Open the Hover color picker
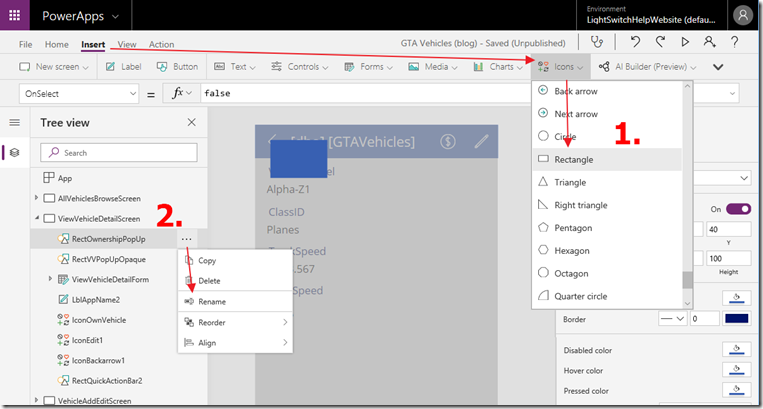Viewport: 763px width, 409px height. [x=737, y=370]
